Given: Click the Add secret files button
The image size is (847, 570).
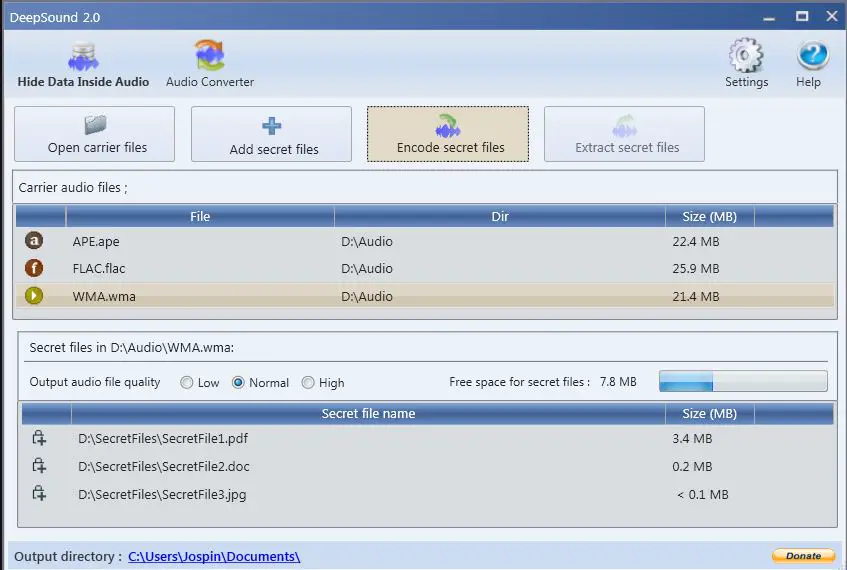Looking at the screenshot, I should point(271,134).
